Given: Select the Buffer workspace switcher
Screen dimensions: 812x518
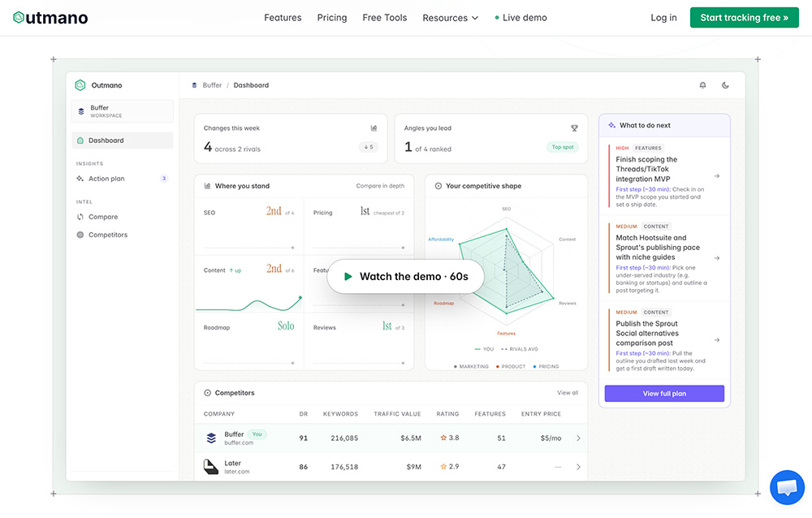Looking at the screenshot, I should click(x=123, y=111).
